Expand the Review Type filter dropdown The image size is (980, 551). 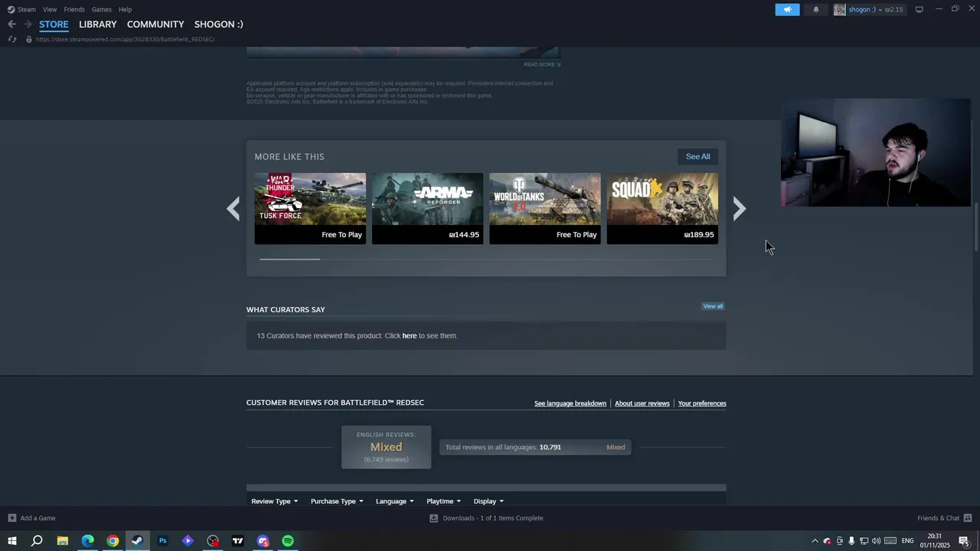click(274, 501)
